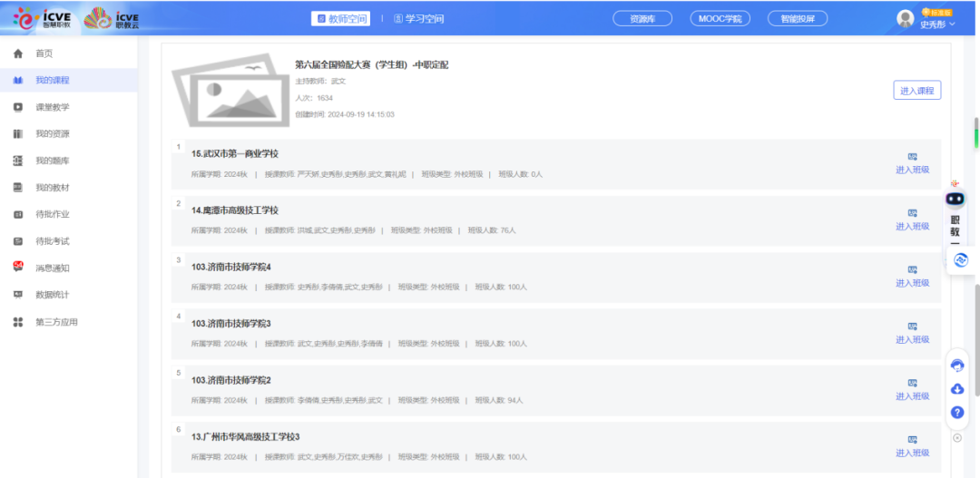Click the 资源库 button
This screenshot has width=980, height=478.
[642, 19]
